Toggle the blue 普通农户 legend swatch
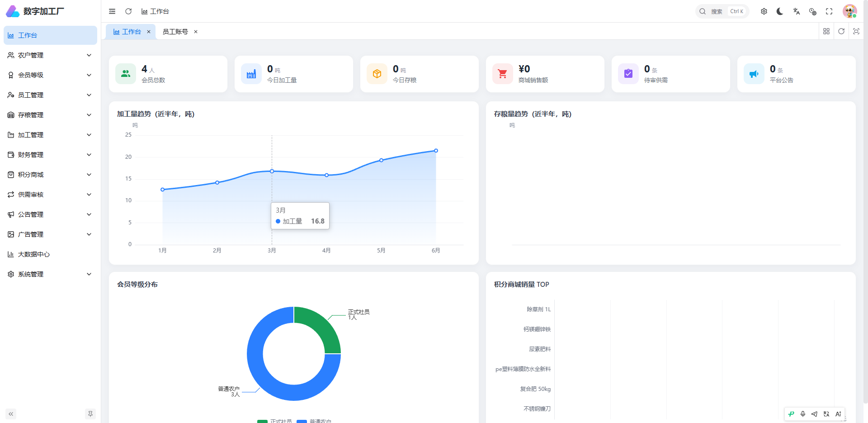The width and height of the screenshot is (868, 423). [302, 421]
